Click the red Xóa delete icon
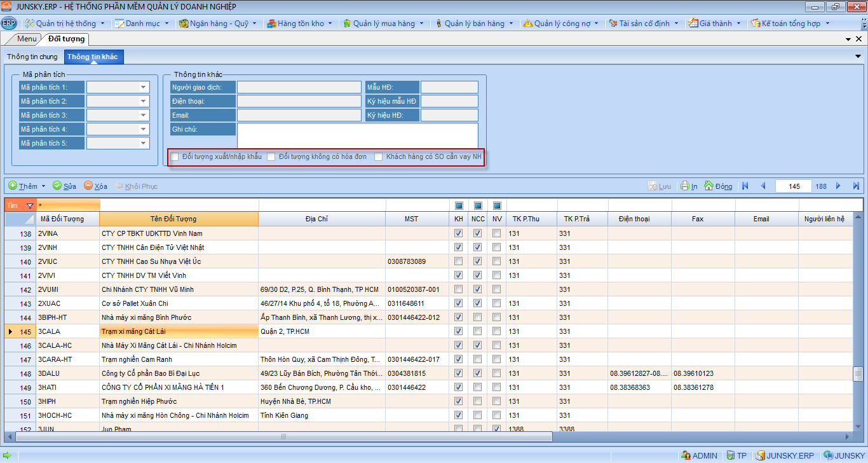Viewport: 868px width, 463px height. [88, 186]
